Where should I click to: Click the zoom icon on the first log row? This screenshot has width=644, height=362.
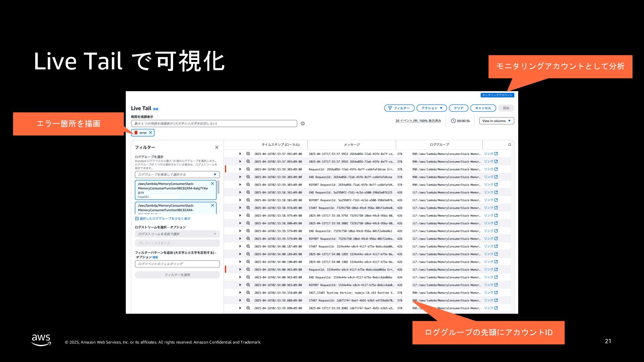(248, 154)
